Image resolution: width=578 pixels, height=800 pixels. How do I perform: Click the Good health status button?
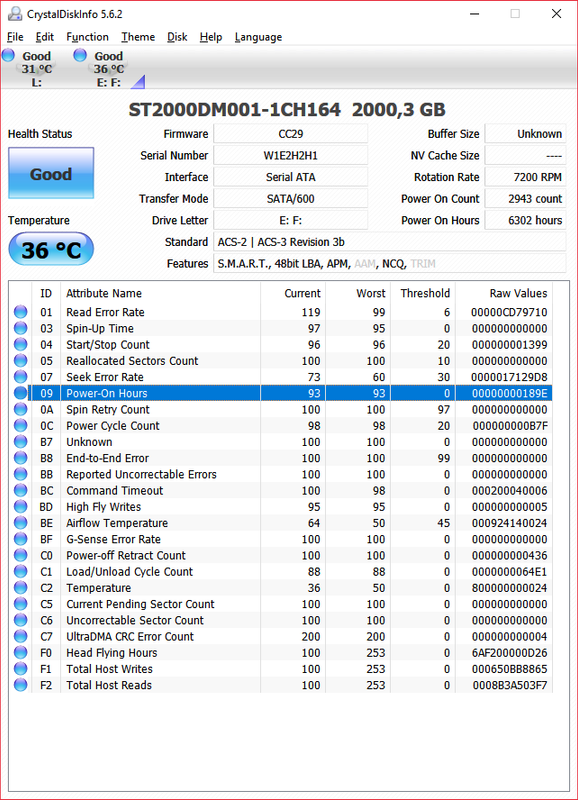point(51,173)
